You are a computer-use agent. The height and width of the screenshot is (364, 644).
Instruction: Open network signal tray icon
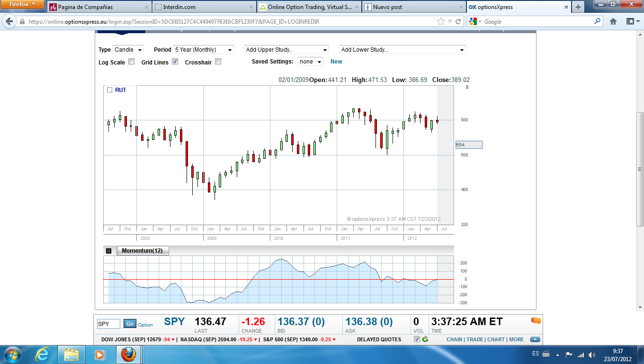[x=580, y=355]
